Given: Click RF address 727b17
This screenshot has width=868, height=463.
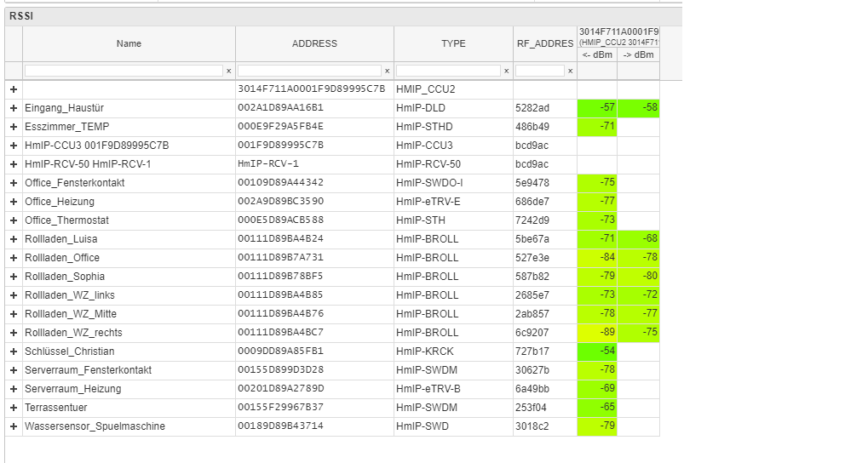Looking at the screenshot, I should [532, 352].
